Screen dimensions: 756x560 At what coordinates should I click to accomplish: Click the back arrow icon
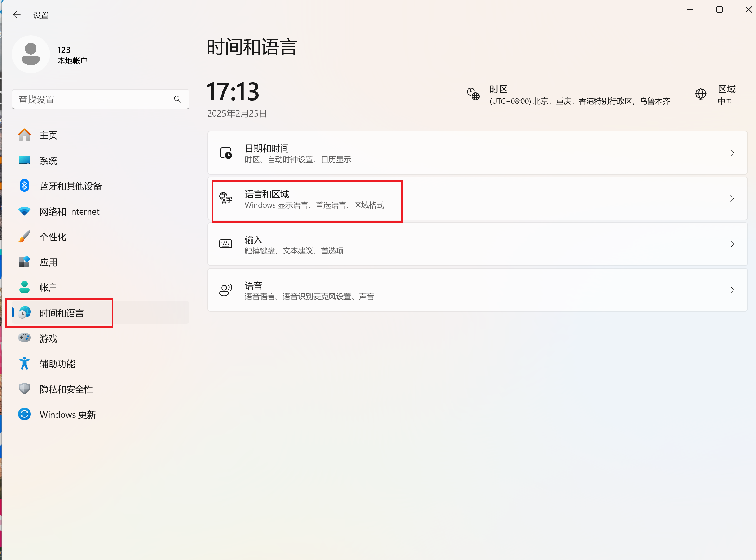point(17,15)
